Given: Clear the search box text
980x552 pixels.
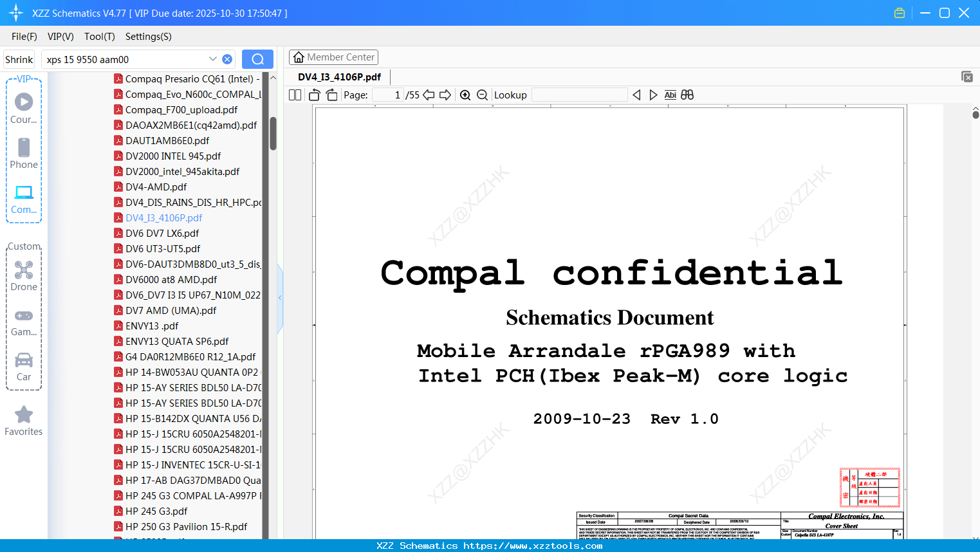Looking at the screenshot, I should 227,59.
